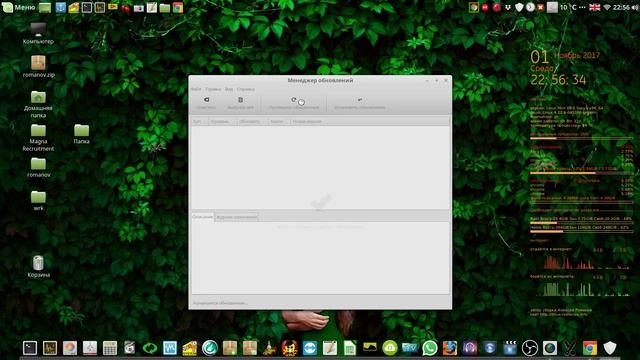
Task: Open the calculator icon in the dock
Action: pos(110,348)
